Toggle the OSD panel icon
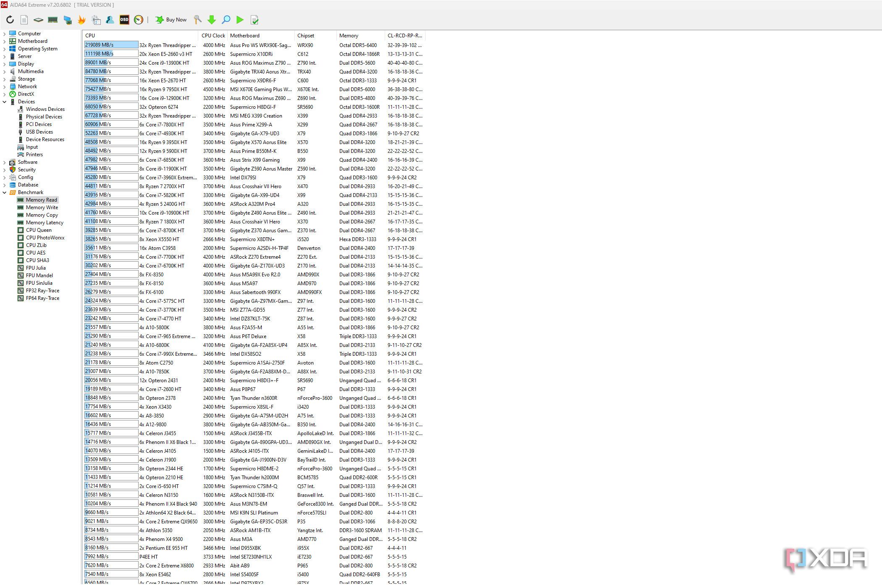This screenshot has height=588, width=882. coord(124,20)
